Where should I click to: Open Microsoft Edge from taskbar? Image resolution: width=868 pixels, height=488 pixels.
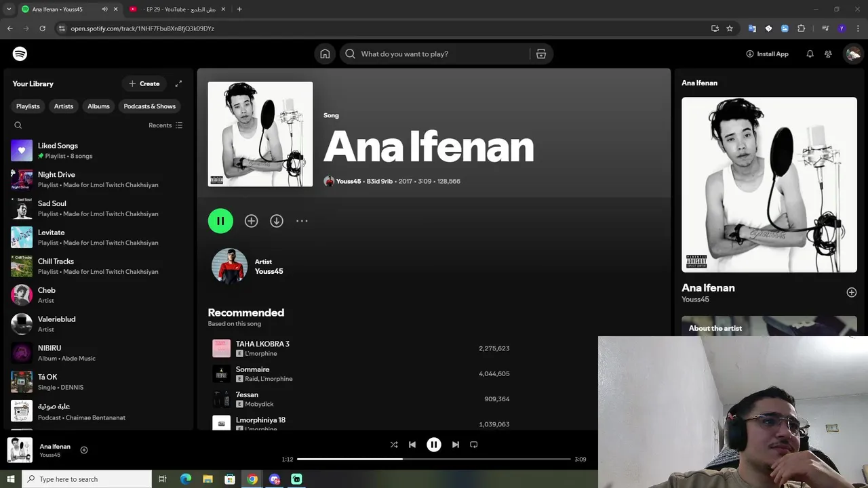pyautogui.click(x=185, y=479)
